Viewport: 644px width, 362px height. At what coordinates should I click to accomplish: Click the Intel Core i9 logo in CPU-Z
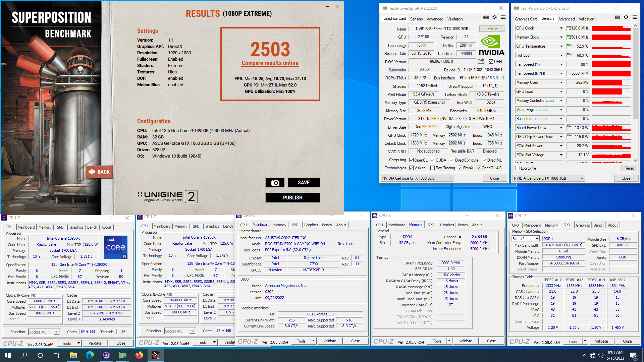click(x=116, y=247)
